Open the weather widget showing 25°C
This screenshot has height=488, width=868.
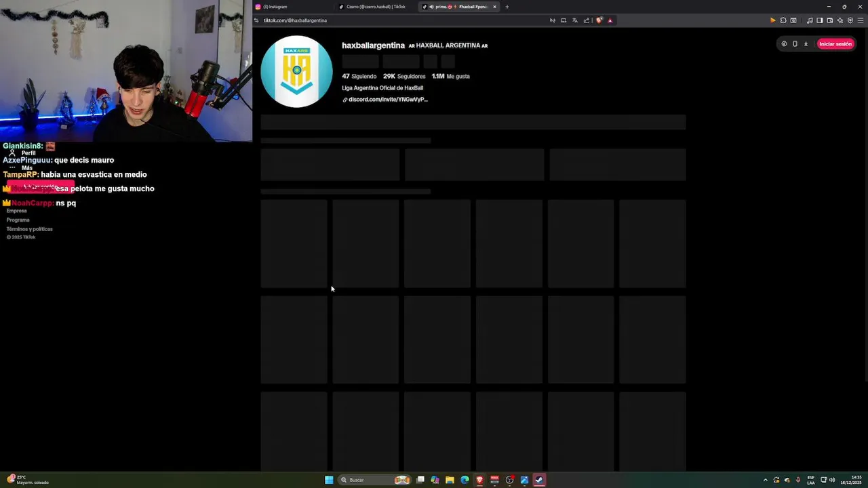27,480
